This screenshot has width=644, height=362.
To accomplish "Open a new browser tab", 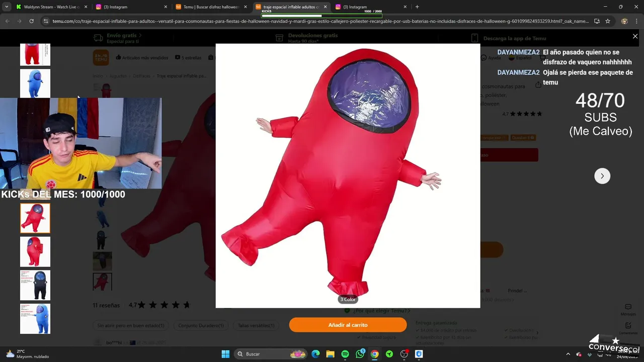I will pos(417,7).
